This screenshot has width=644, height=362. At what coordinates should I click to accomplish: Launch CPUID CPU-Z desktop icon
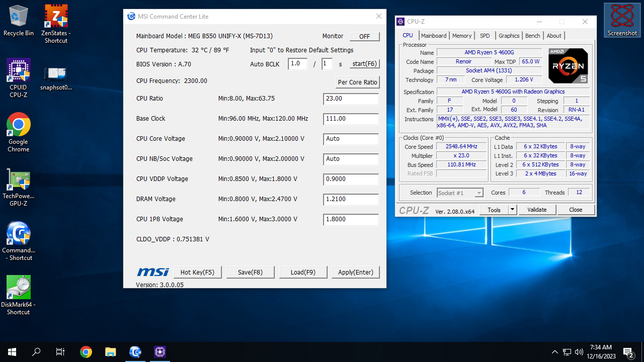pos(19,78)
